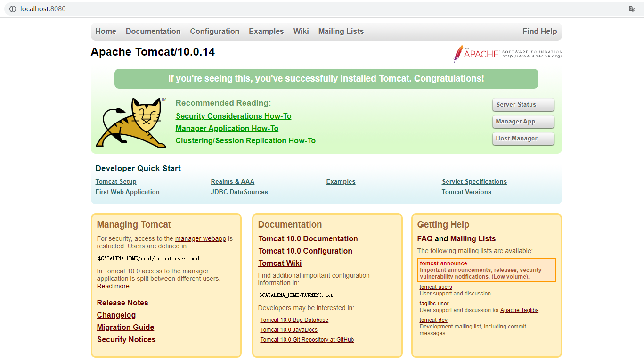Viewport: 644px width, 361px height.
Task: Visit the Realms & AAA link
Action: coord(233,182)
